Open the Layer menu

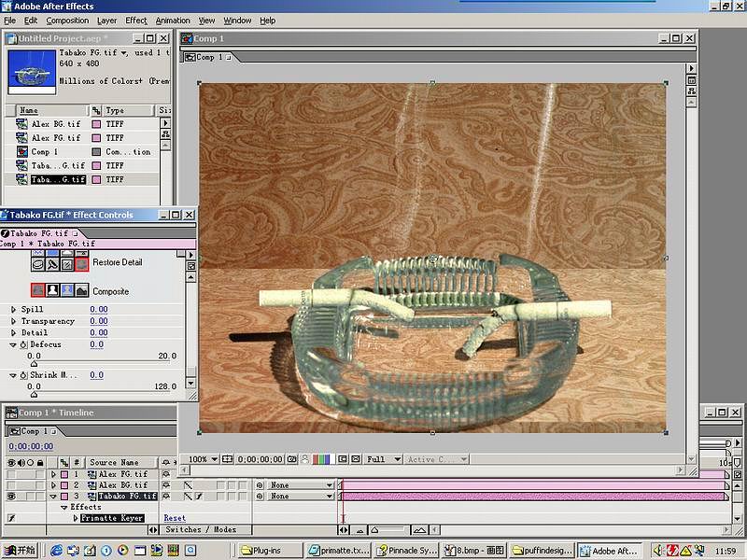[106, 21]
